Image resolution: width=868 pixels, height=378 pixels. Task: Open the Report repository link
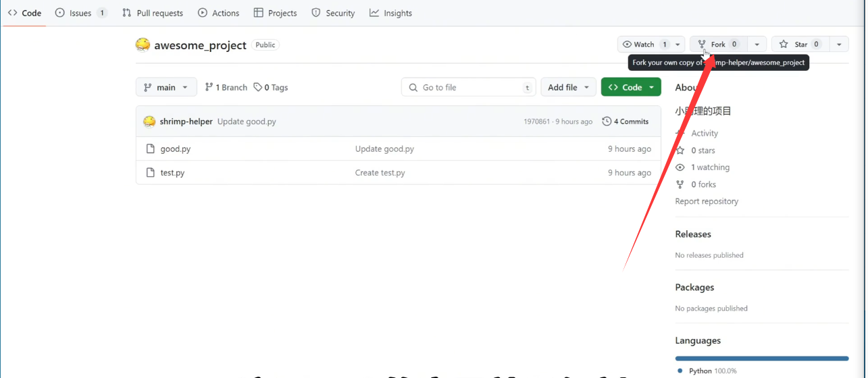(707, 201)
